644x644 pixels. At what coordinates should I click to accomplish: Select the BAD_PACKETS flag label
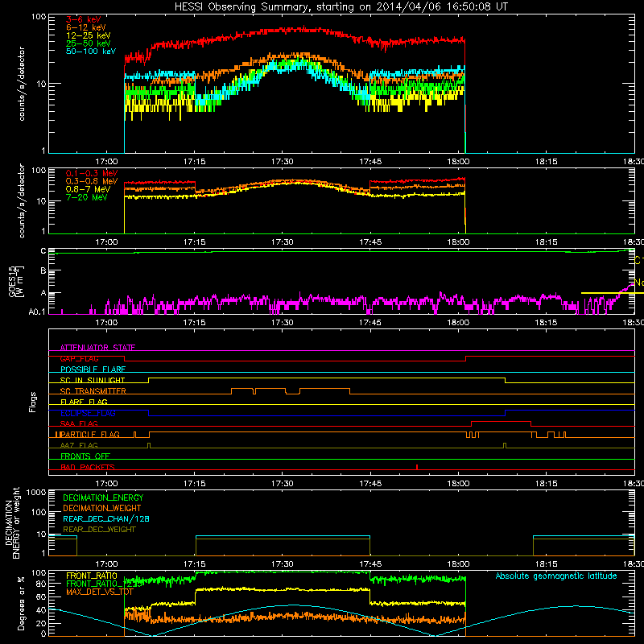[x=88, y=467]
